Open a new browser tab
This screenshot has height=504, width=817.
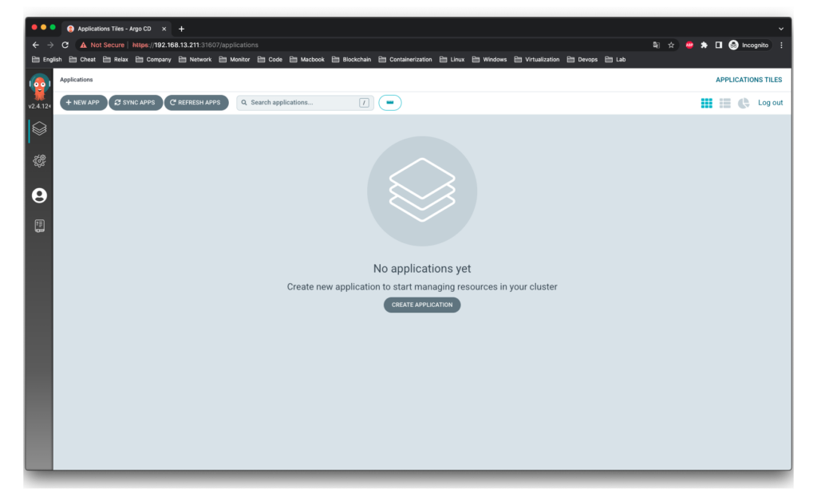coord(181,30)
